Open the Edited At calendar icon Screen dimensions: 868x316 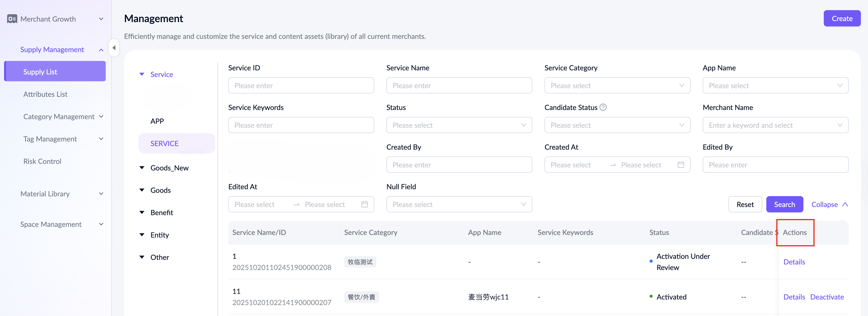(364, 204)
